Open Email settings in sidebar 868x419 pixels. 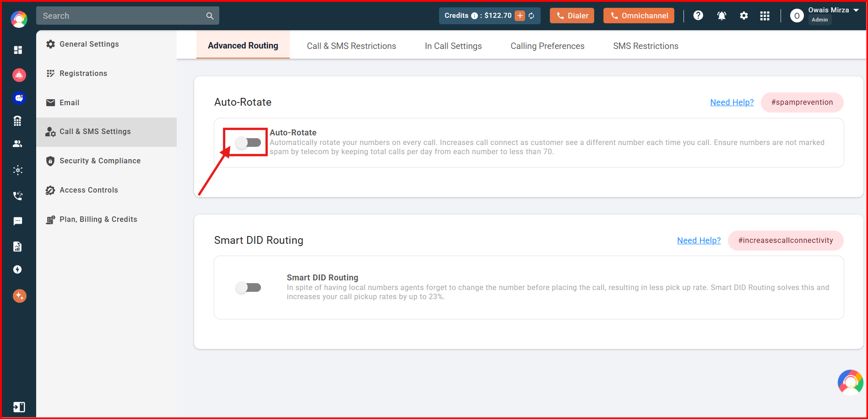coord(106,103)
